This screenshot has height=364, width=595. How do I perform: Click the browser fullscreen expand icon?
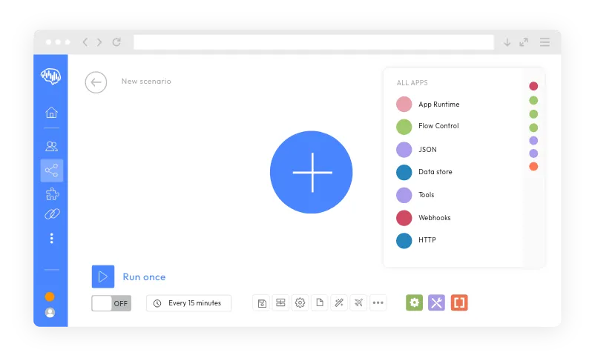524,42
